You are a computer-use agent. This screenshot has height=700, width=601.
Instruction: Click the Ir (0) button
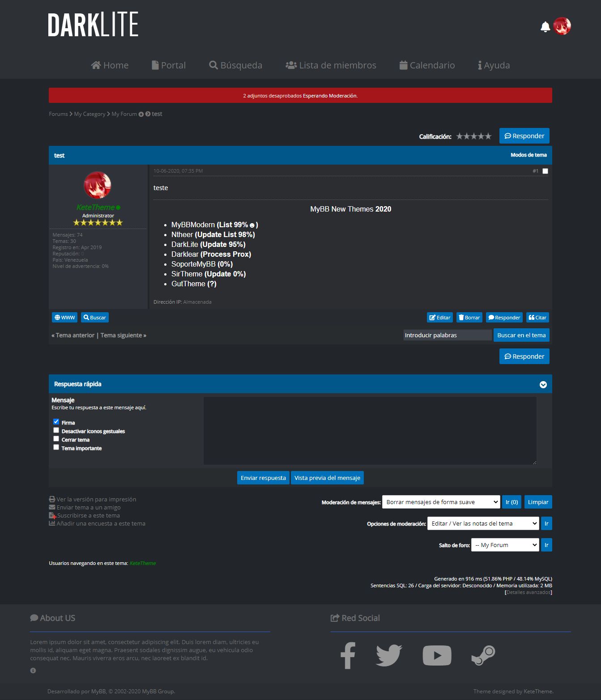(x=511, y=502)
